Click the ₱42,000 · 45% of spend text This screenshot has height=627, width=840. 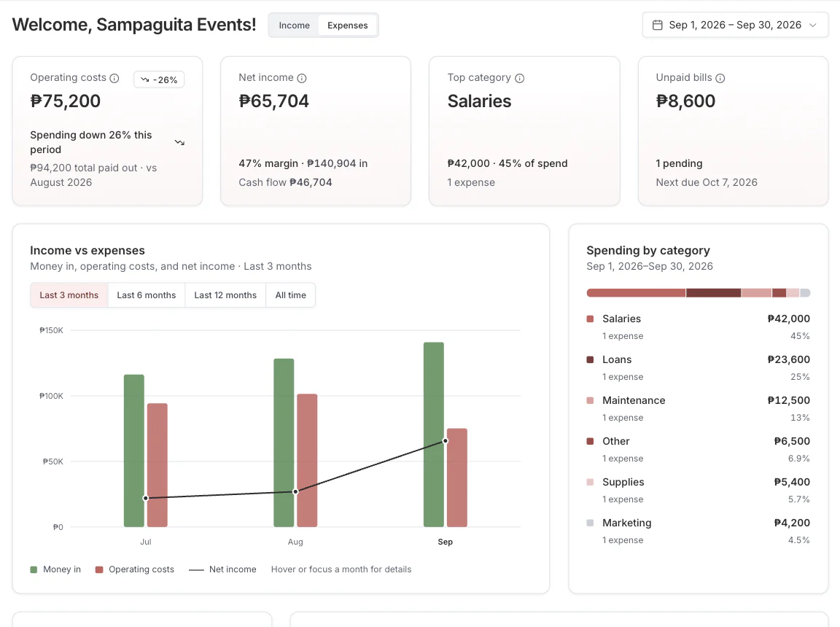click(507, 163)
